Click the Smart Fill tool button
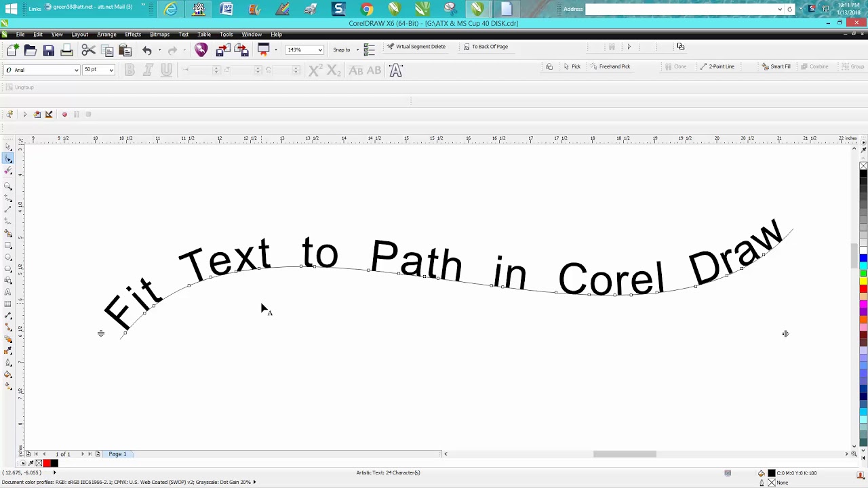Viewport: 868px width, 488px height. (x=776, y=66)
